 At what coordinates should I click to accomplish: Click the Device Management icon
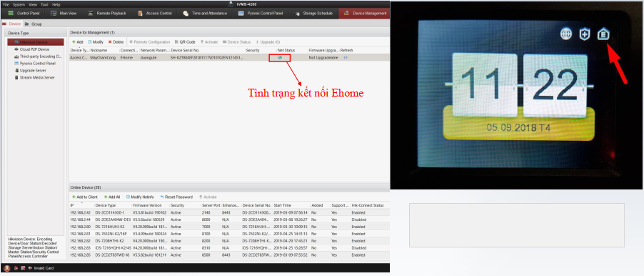pos(347,13)
